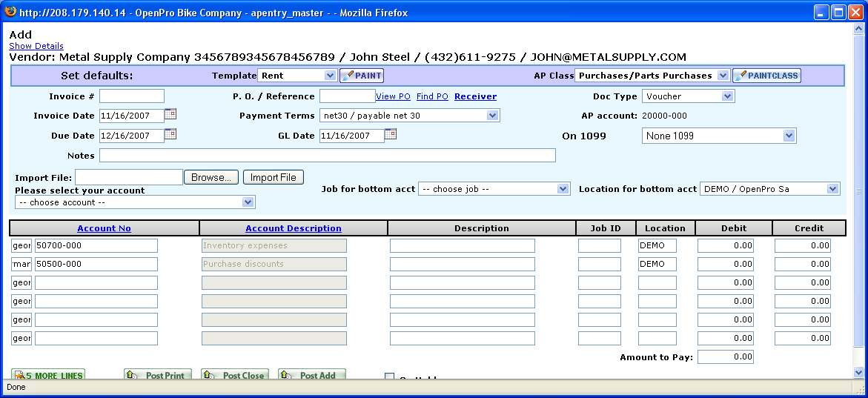Open the Due Date calendar picker
This screenshot has height=398, width=868.
pos(170,135)
